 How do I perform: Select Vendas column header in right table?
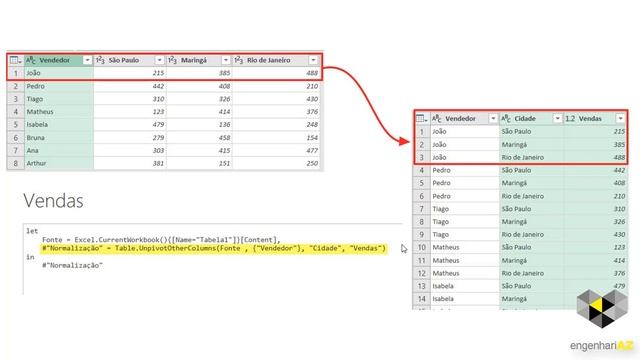(595, 119)
